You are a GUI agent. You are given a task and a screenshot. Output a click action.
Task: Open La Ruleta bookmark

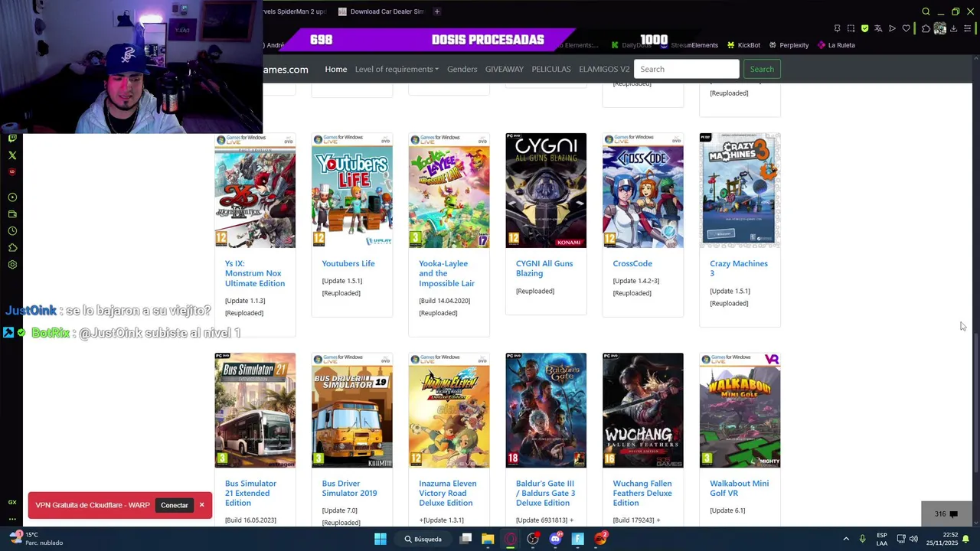[836, 45]
